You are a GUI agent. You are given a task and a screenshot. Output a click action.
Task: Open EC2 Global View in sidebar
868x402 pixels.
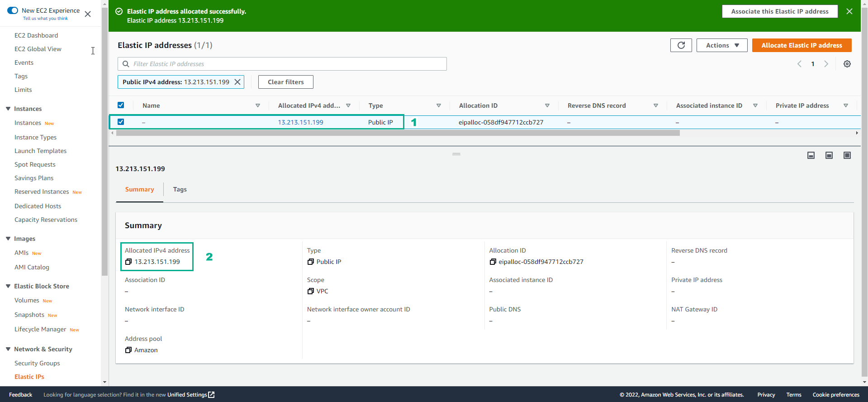[x=38, y=49]
